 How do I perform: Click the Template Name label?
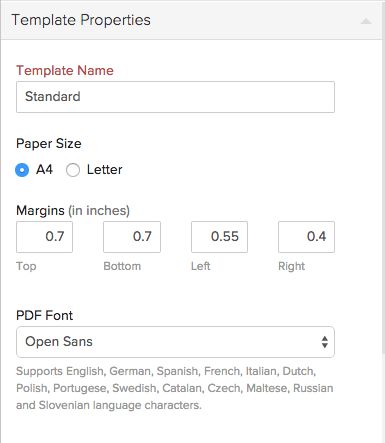pyautogui.click(x=65, y=70)
